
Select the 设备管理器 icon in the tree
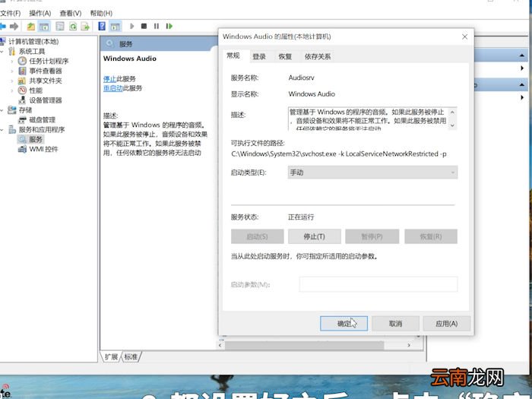22,100
